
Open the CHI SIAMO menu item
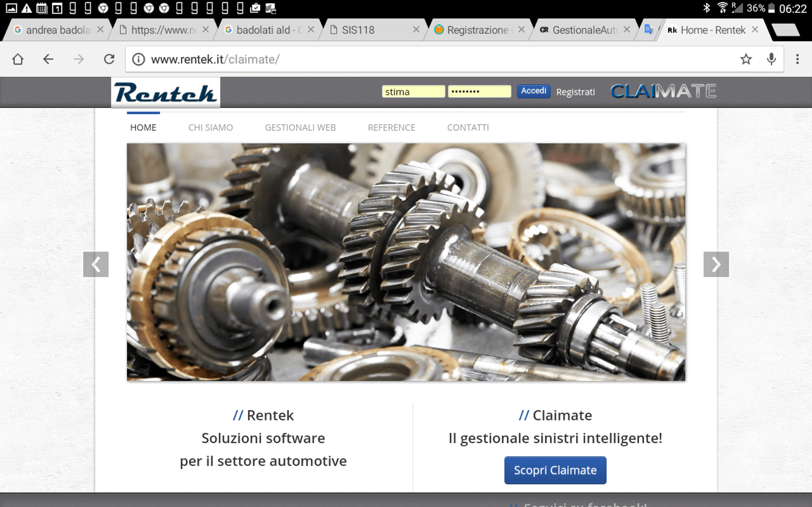click(210, 127)
